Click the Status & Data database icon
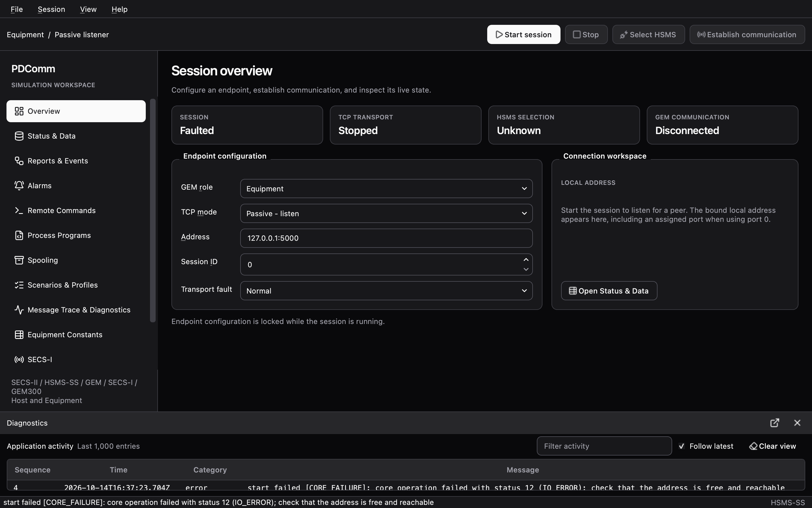Image resolution: width=812 pixels, height=508 pixels. pyautogui.click(x=19, y=136)
